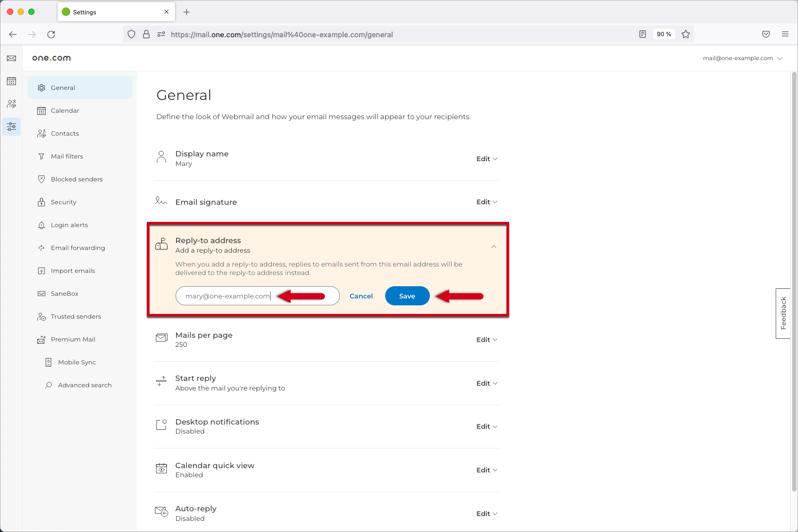
Task: Open the calendar icon in left rail
Action: [11, 81]
